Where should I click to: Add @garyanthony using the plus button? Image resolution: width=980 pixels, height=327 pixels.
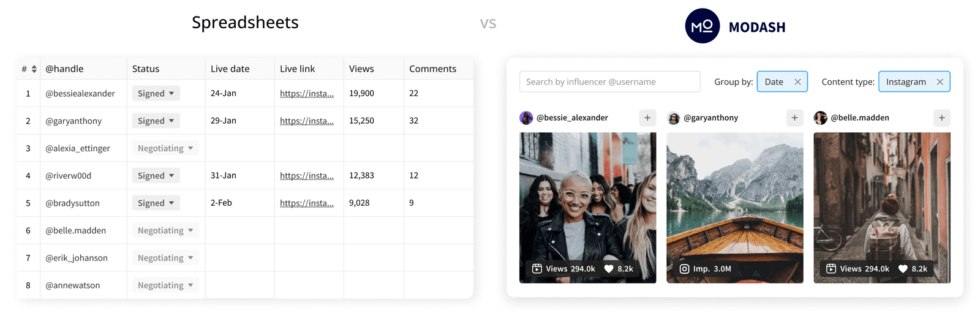(794, 118)
